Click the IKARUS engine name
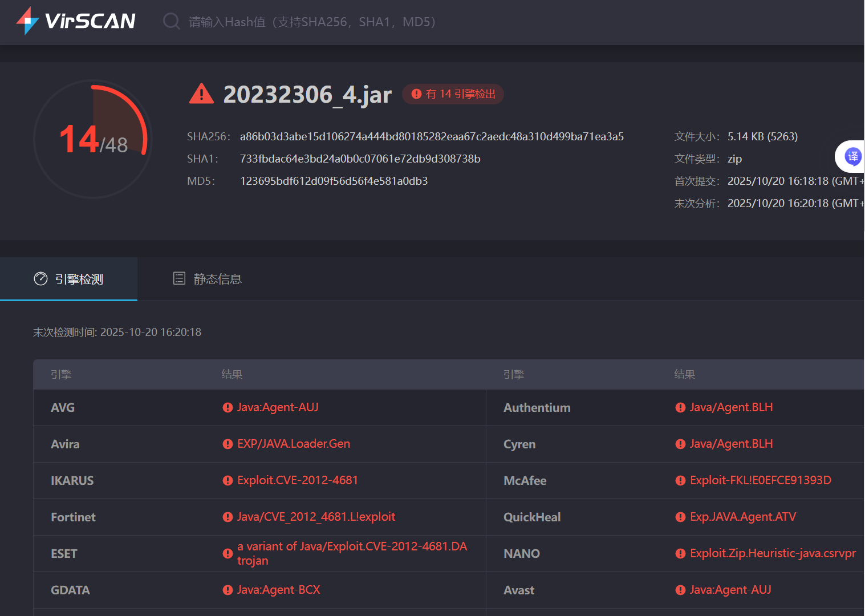 [72, 481]
